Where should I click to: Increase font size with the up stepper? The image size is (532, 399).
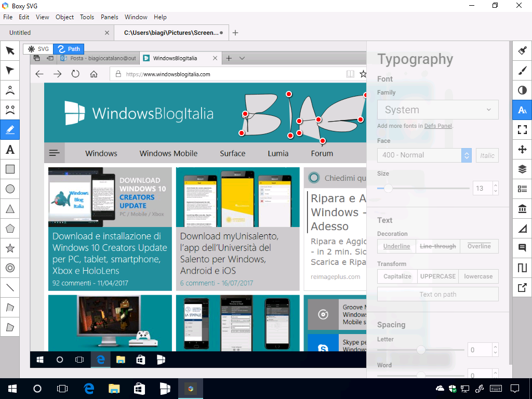[495, 185]
